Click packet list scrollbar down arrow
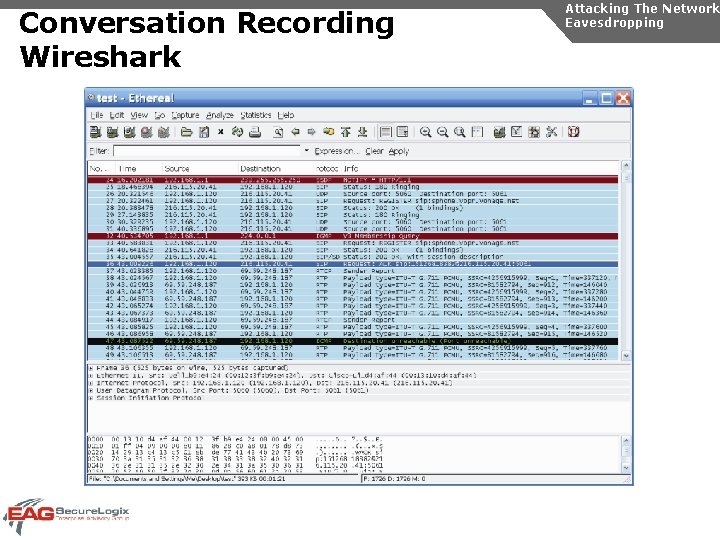720x540 pixels. pyautogui.click(x=625, y=355)
